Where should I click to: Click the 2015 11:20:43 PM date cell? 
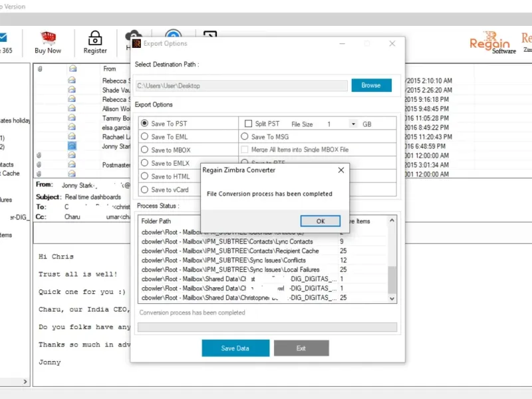point(428,137)
